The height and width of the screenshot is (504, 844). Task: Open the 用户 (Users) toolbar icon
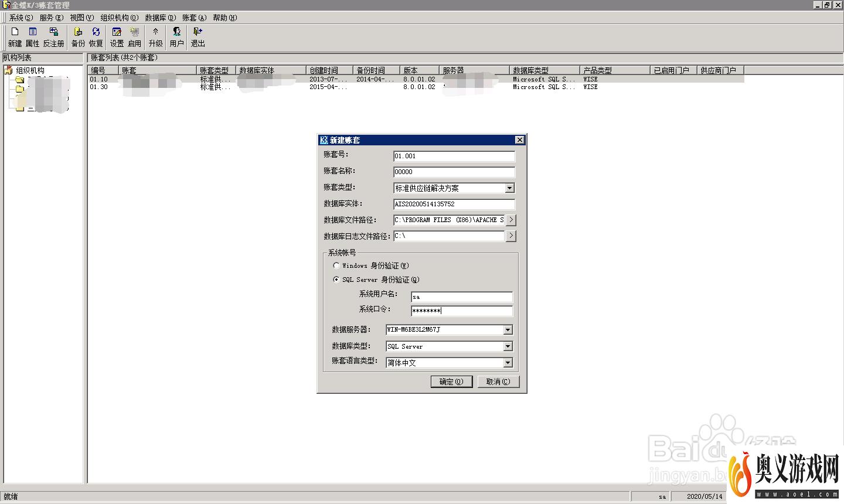pyautogui.click(x=176, y=36)
